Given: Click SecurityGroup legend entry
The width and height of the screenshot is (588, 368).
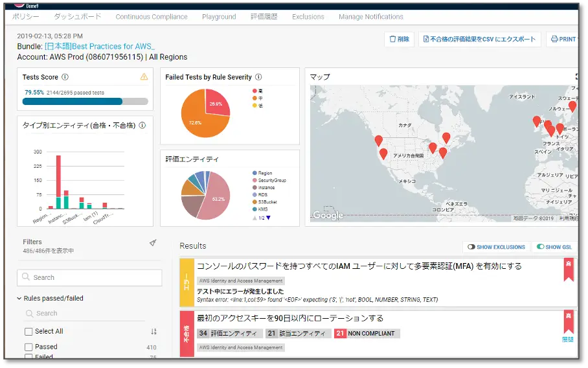Looking at the screenshot, I should 269,180.
